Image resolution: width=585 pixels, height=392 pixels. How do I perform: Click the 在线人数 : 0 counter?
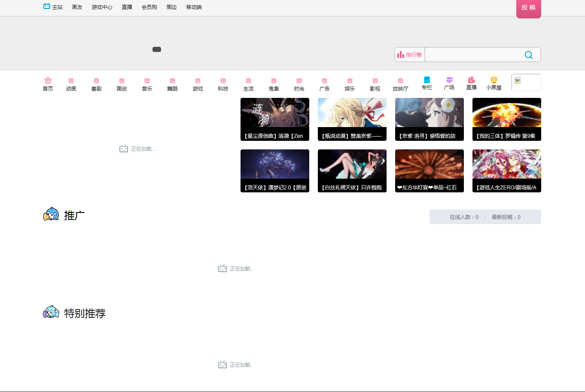464,217
